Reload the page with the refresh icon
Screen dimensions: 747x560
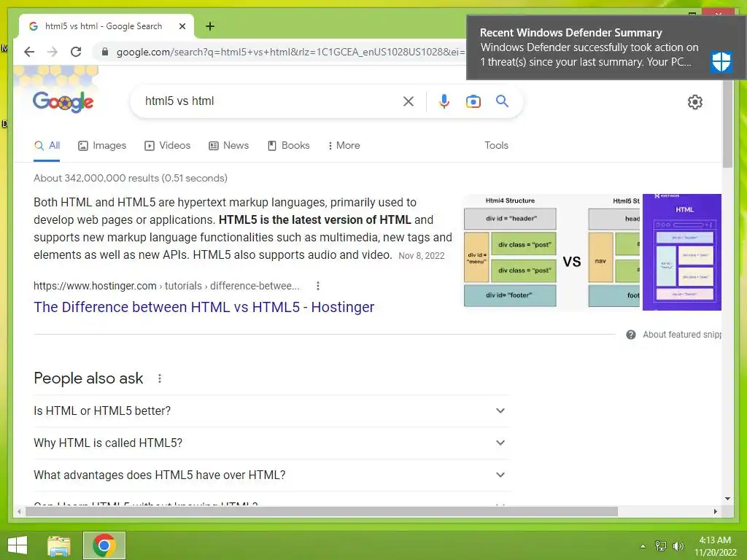(x=76, y=52)
